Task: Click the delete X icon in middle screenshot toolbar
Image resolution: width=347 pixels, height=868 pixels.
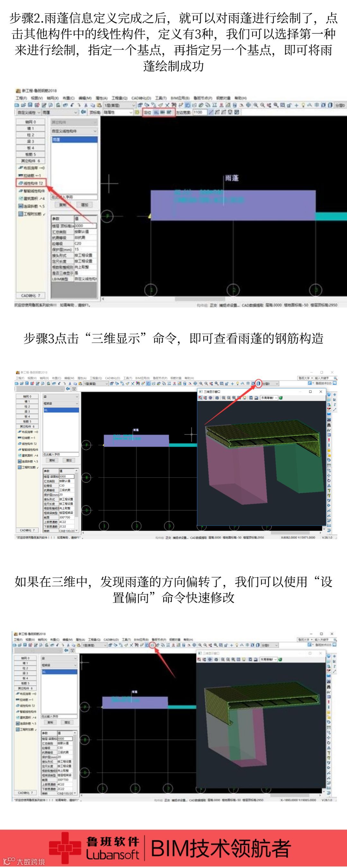Action: coord(133,384)
